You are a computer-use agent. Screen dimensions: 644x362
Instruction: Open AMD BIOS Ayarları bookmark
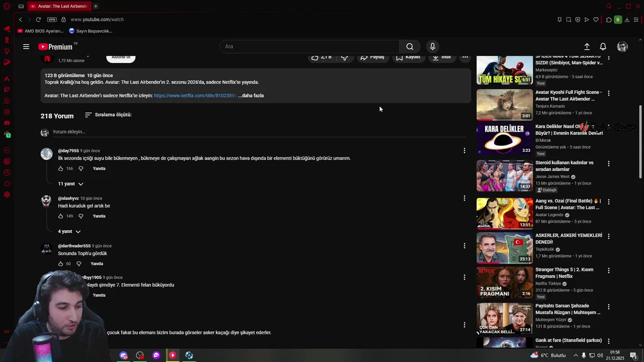click(x=40, y=31)
